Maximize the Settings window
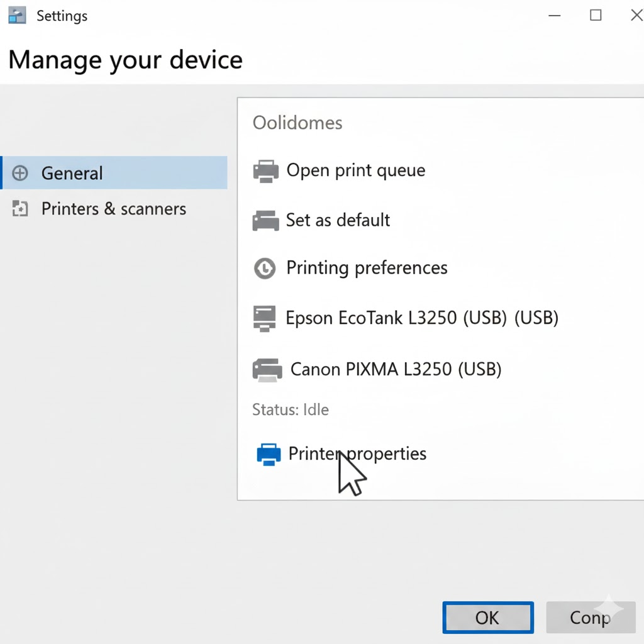This screenshot has height=644, width=644. coord(596,16)
